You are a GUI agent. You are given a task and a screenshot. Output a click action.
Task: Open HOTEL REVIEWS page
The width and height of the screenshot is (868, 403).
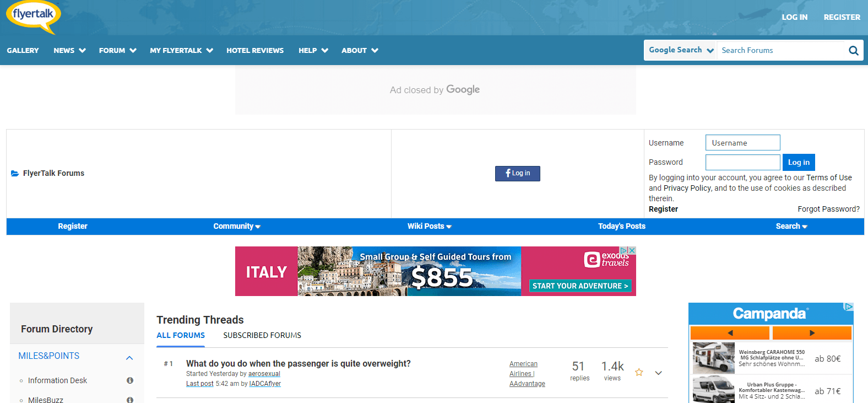[x=255, y=50]
